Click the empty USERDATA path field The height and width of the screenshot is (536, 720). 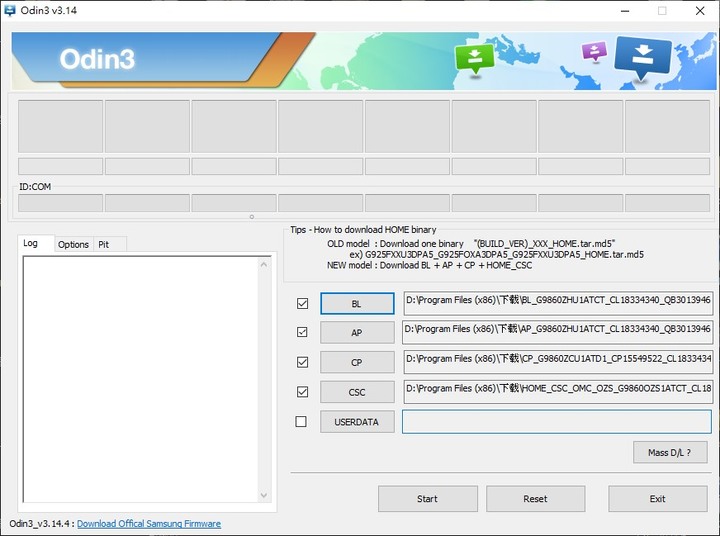[557, 422]
